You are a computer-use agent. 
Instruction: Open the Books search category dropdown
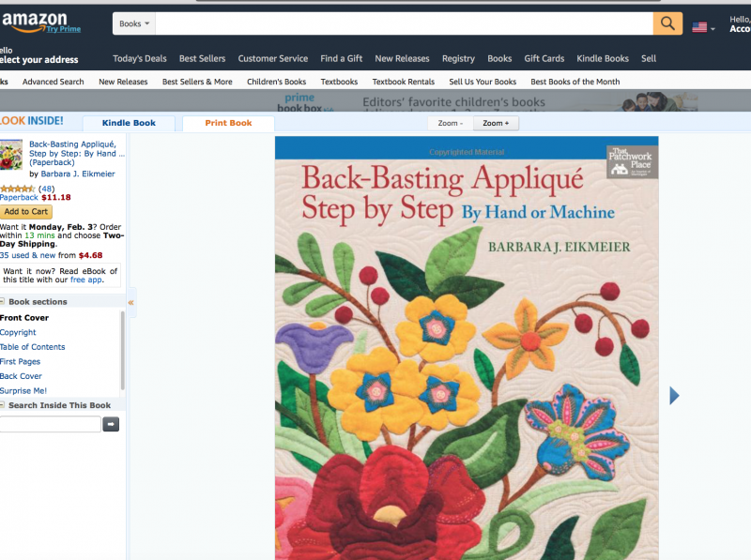tap(134, 23)
